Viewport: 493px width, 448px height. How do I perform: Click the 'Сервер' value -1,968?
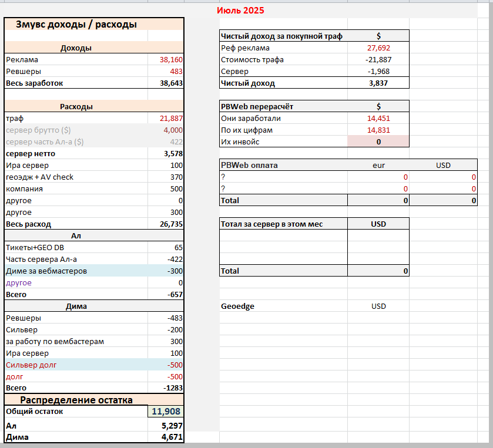[x=378, y=71]
